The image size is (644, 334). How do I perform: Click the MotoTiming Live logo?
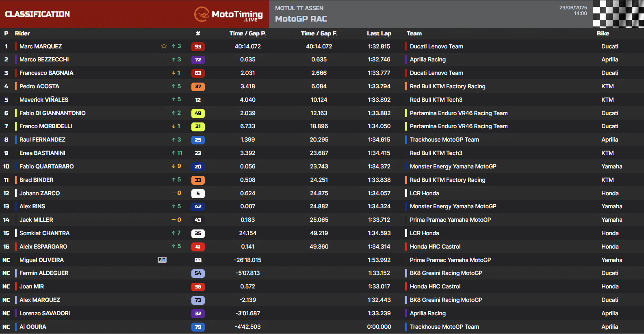point(228,15)
